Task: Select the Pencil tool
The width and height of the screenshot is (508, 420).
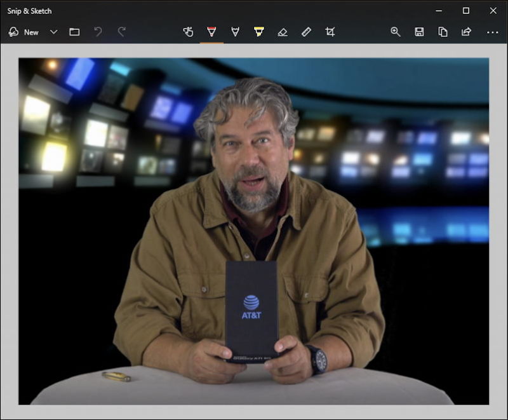Action: pos(236,32)
